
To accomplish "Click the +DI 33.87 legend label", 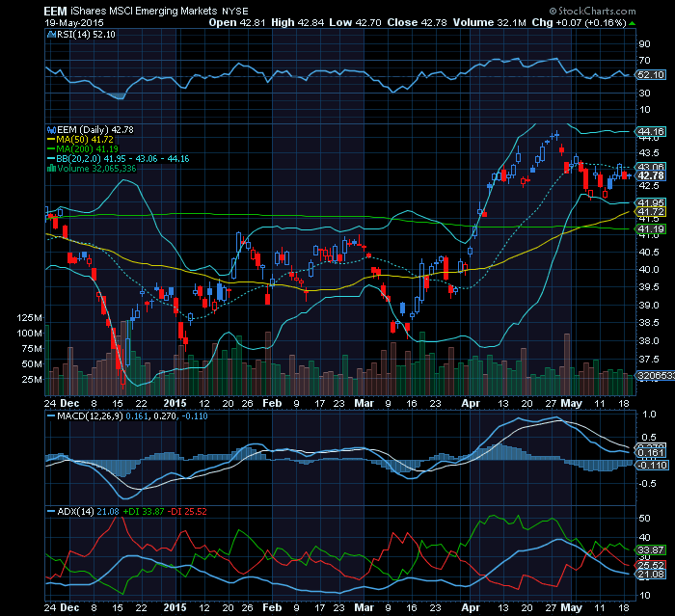I will 144,512.
